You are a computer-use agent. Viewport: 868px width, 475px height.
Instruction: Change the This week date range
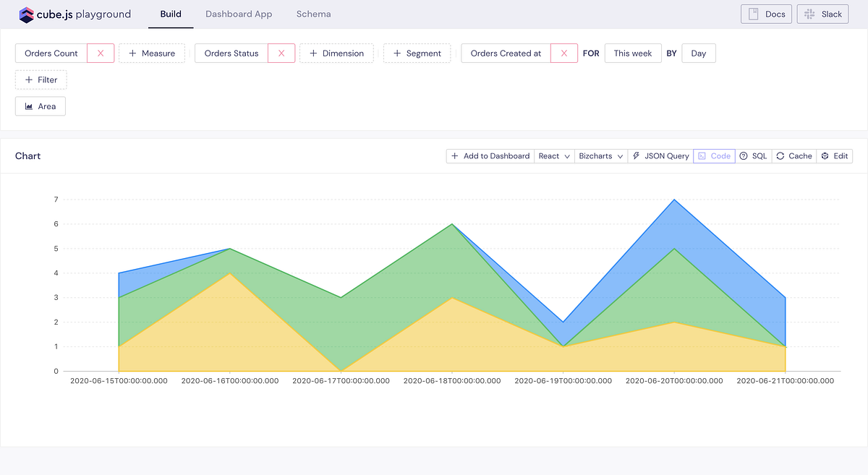coord(632,53)
